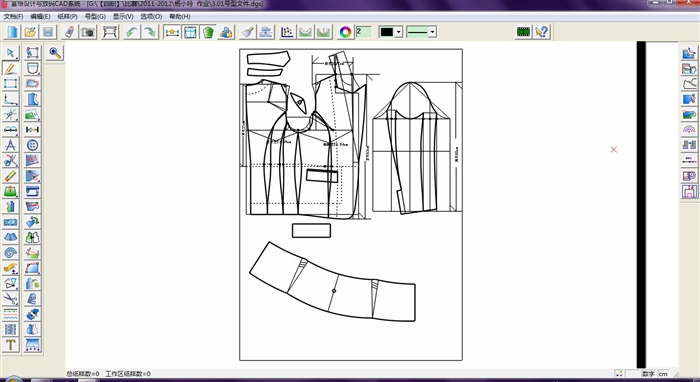Click the 数字 indicator in status bar

coord(648,374)
